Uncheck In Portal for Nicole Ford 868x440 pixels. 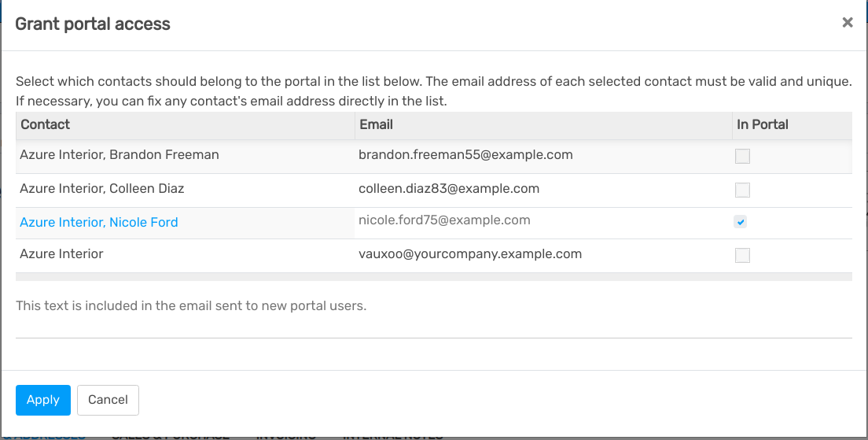pos(741,222)
